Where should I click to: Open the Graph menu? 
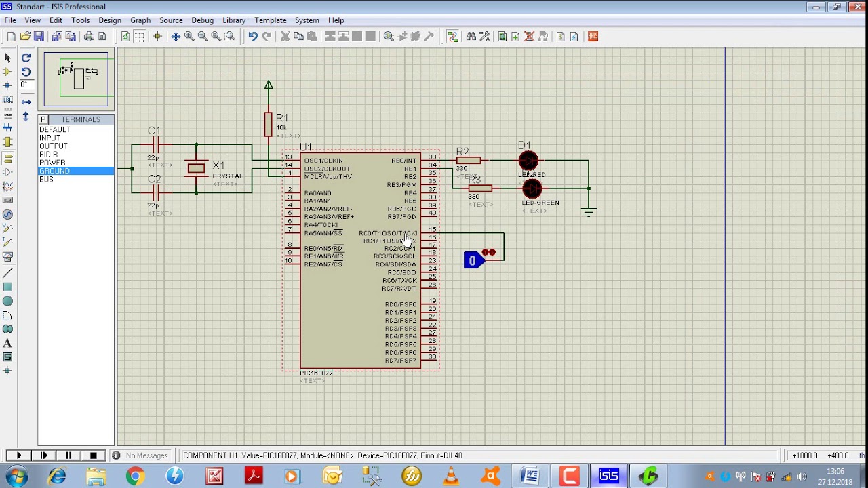pos(140,20)
